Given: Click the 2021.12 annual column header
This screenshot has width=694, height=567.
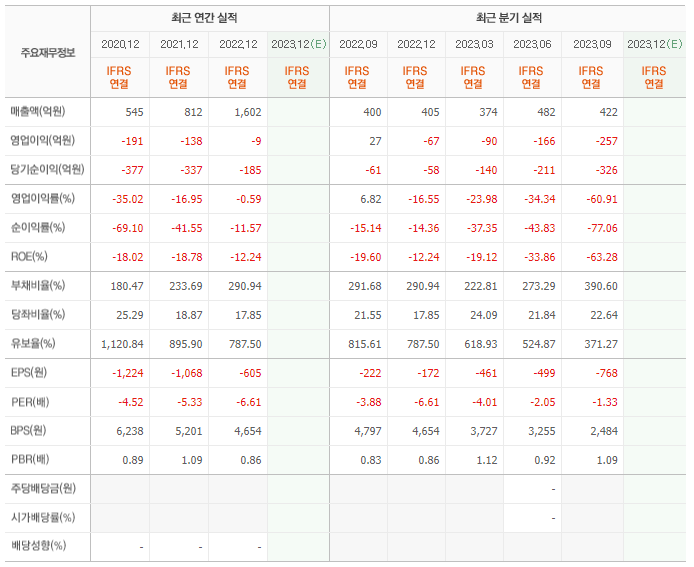Looking at the screenshot, I should (x=179, y=44).
